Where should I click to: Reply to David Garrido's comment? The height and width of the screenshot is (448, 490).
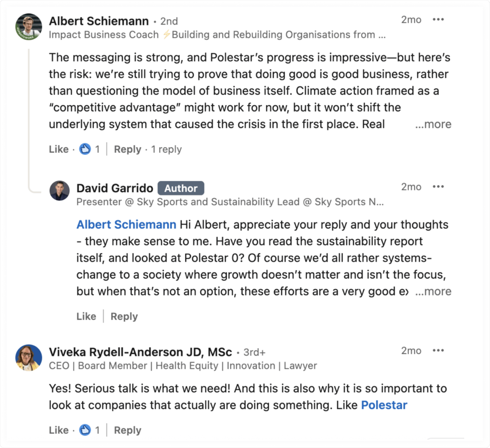coord(124,316)
